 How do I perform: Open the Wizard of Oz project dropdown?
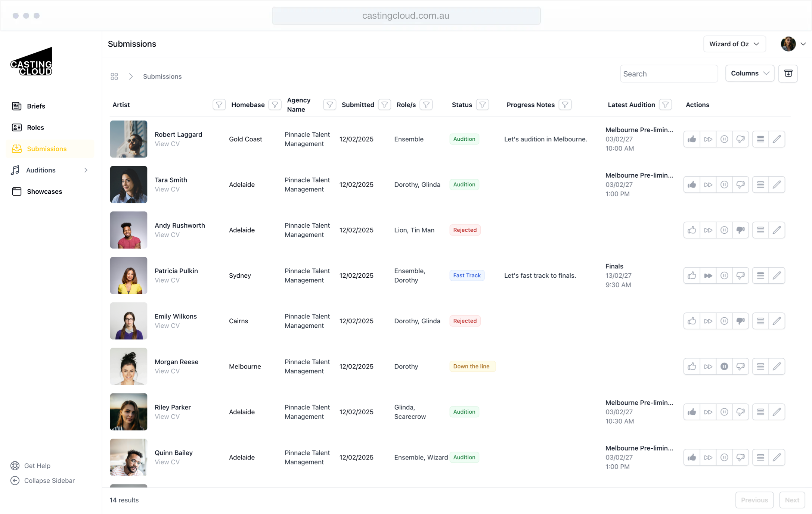734,44
